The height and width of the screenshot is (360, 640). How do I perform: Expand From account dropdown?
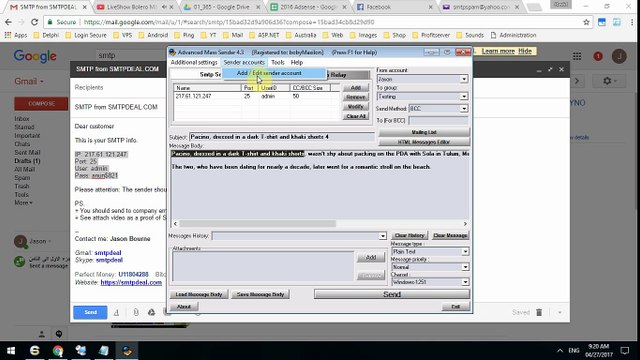tap(464, 79)
